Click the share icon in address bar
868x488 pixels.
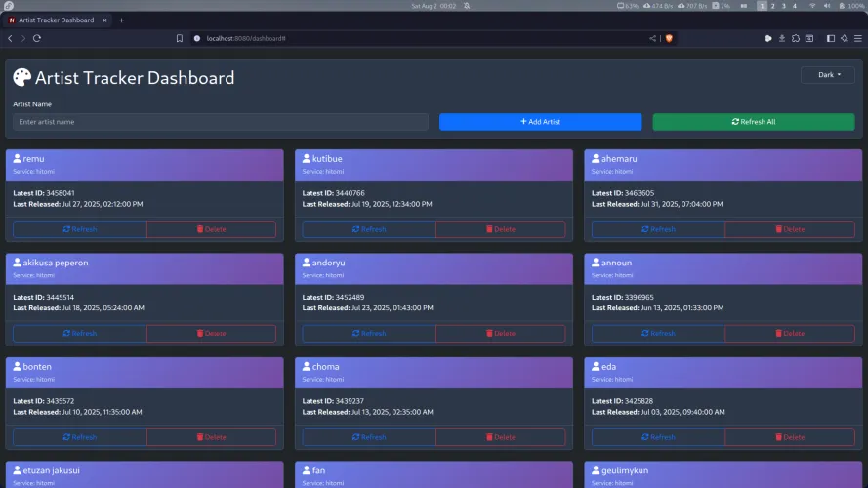point(652,38)
